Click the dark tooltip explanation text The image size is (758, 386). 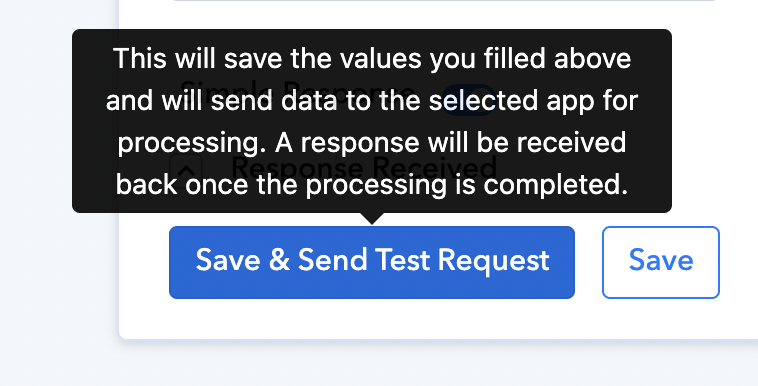click(372, 121)
